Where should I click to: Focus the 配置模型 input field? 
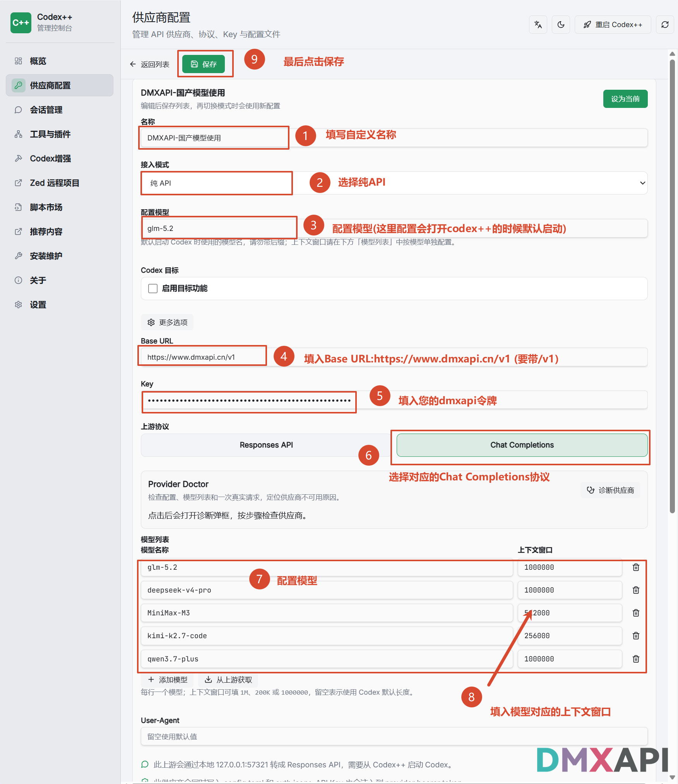pyautogui.click(x=394, y=229)
